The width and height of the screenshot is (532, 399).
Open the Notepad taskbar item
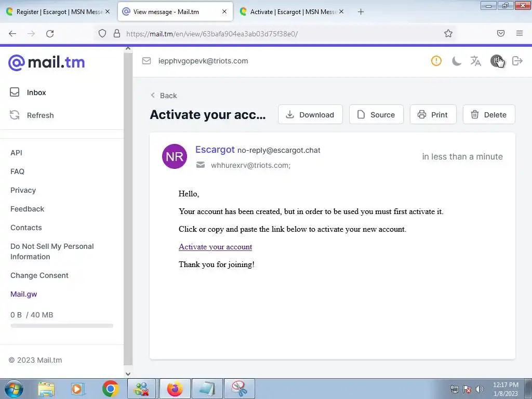click(x=207, y=389)
